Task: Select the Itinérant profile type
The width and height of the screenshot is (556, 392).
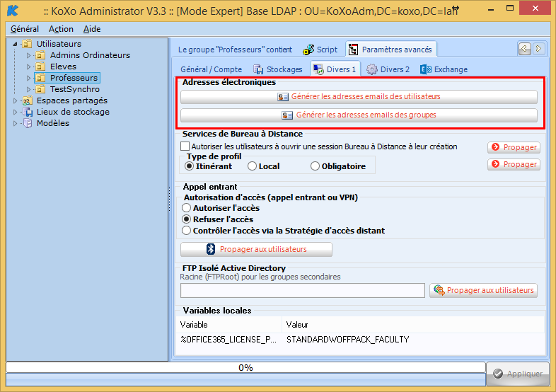Action: coord(190,166)
